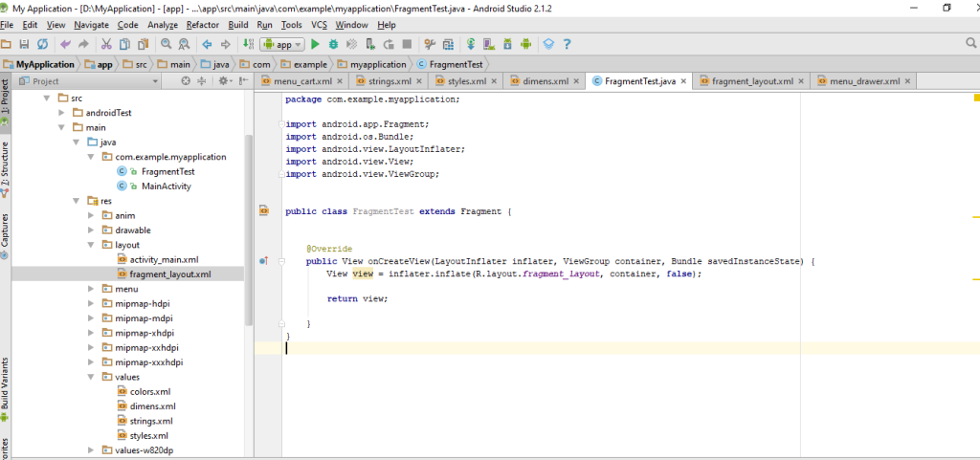Screen dimensions: 980x460
Task: Click the Synchronize refresh icon
Action: [42, 44]
